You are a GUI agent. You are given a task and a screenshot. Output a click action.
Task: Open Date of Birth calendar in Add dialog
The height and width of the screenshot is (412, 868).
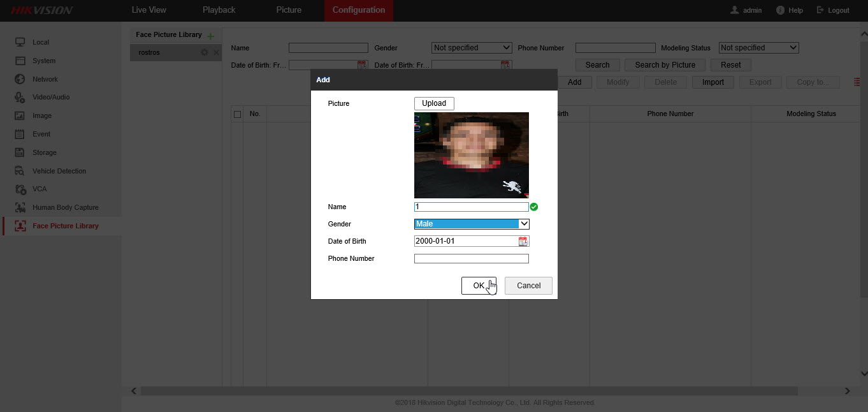click(x=523, y=241)
